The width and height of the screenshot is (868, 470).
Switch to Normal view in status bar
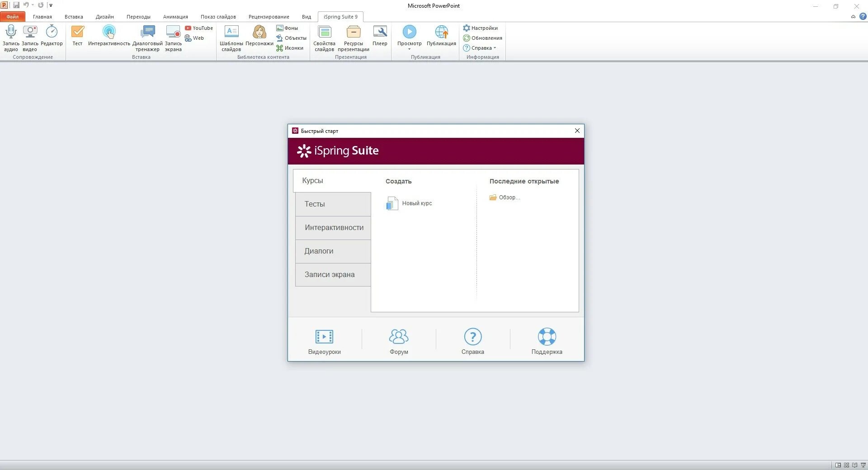point(838,465)
